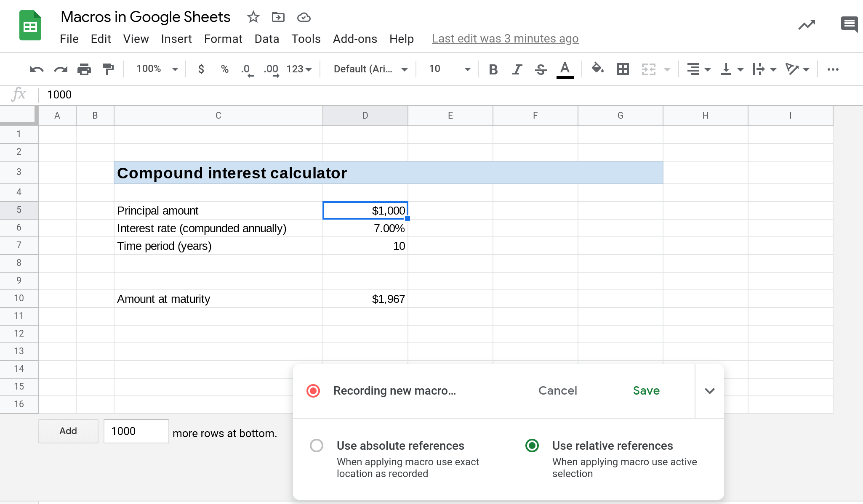Image resolution: width=863 pixels, height=504 pixels.
Task: Increase decimal places icon
Action: (x=272, y=70)
